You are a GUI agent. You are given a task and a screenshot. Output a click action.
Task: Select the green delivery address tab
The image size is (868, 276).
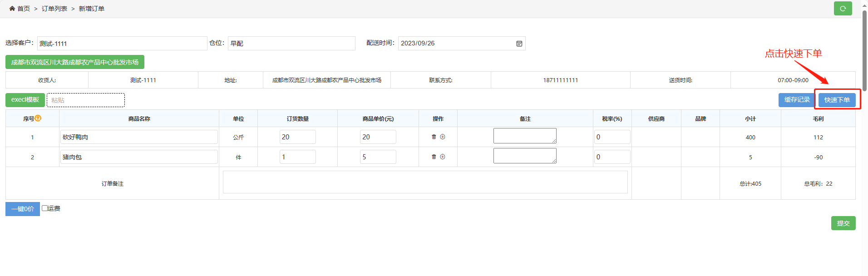(75, 62)
